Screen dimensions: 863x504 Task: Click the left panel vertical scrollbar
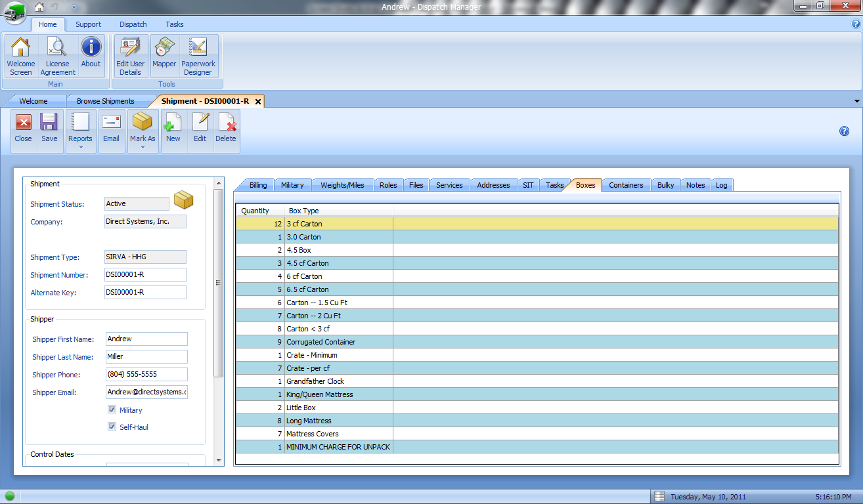[x=219, y=282]
